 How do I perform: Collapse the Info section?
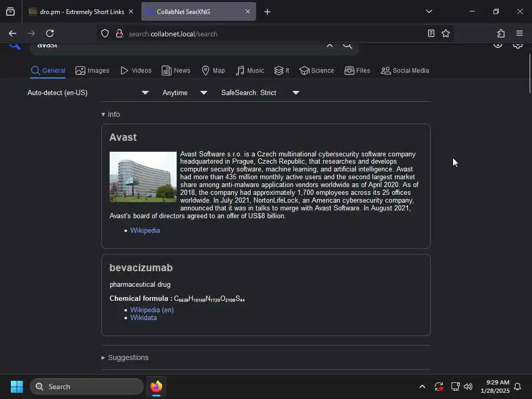tap(111, 114)
